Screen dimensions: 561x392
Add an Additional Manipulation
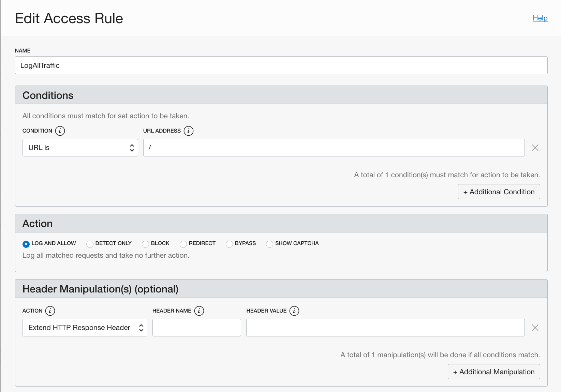(x=493, y=372)
